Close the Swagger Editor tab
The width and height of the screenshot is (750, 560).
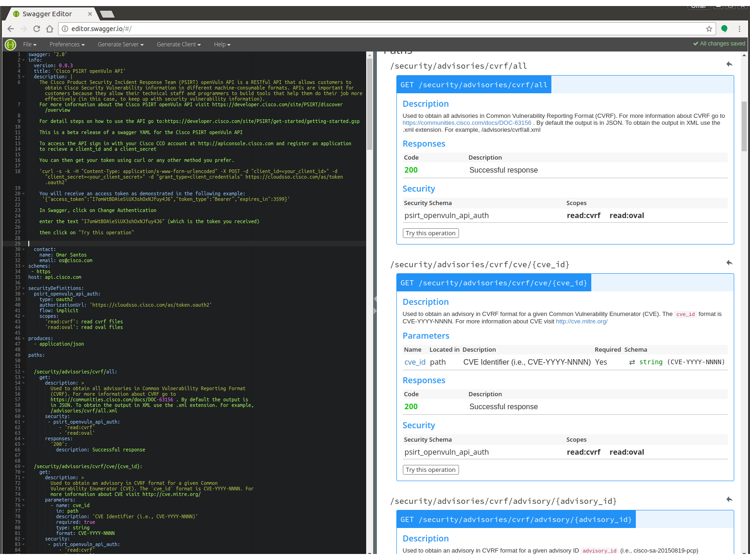coord(90,14)
